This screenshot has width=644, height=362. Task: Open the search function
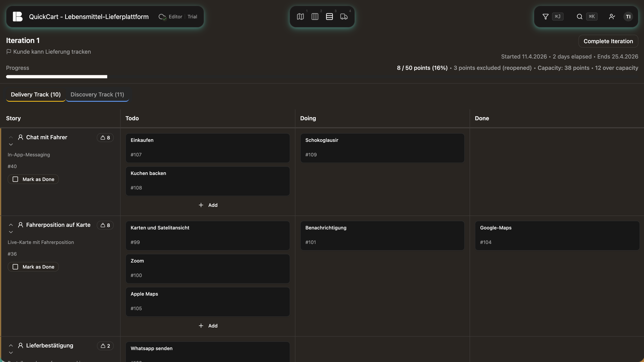coord(579,17)
